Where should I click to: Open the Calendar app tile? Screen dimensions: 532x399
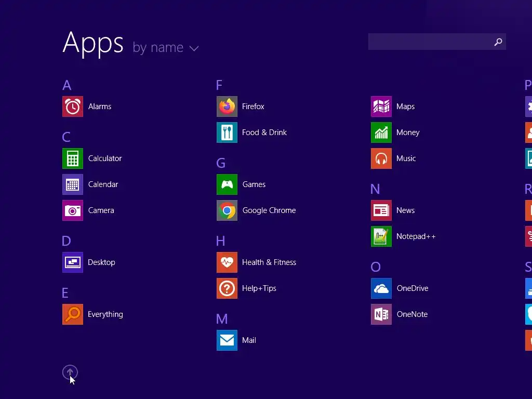[x=73, y=184]
